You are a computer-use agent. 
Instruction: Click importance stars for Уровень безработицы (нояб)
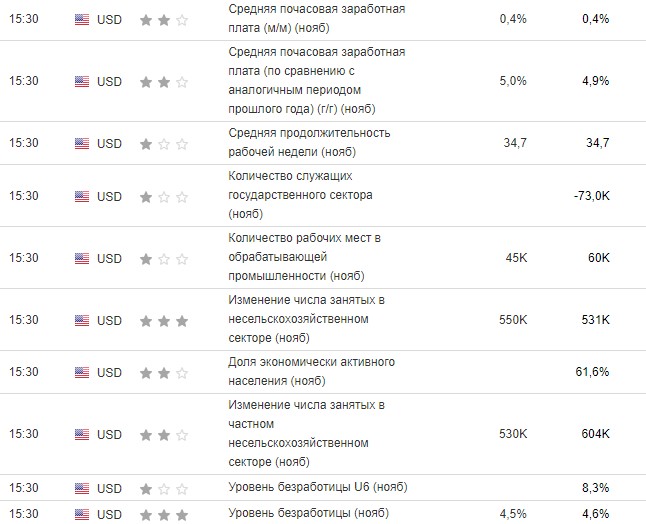163,513
